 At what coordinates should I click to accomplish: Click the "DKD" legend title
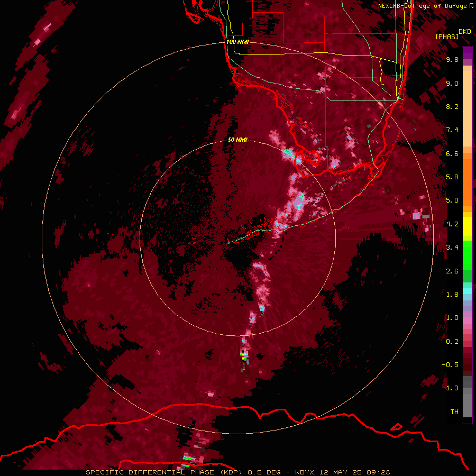(x=465, y=31)
